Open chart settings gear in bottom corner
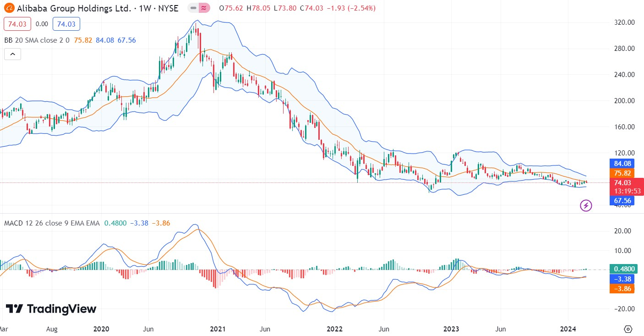 click(628, 329)
